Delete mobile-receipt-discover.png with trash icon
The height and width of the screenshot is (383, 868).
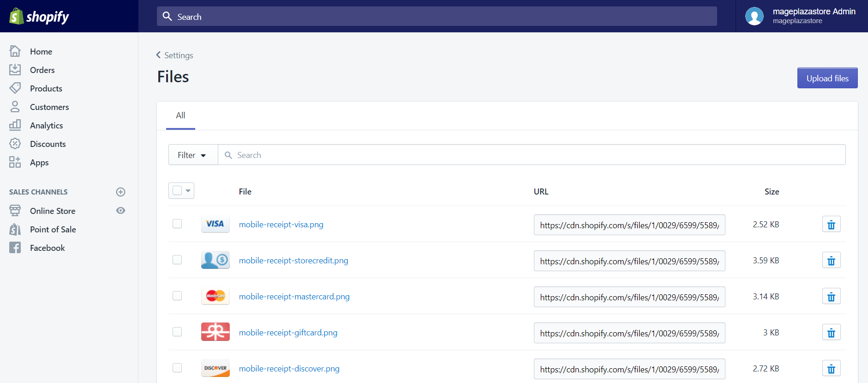click(832, 369)
